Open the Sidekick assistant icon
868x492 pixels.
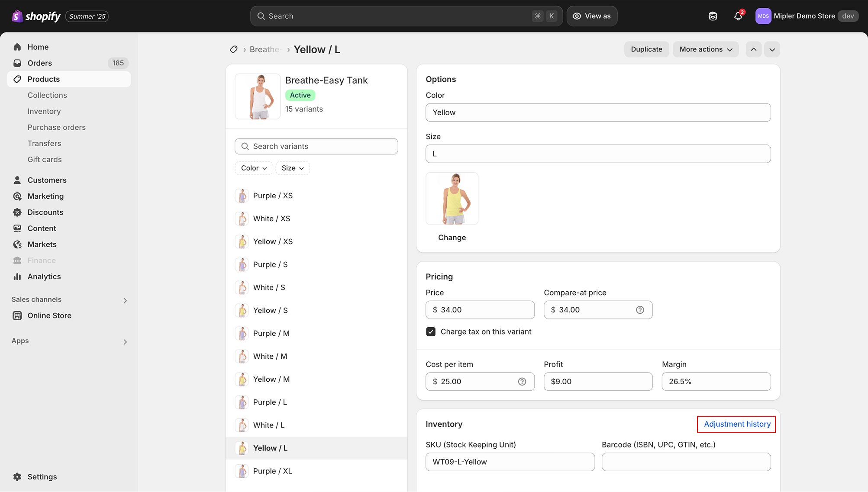(x=713, y=16)
